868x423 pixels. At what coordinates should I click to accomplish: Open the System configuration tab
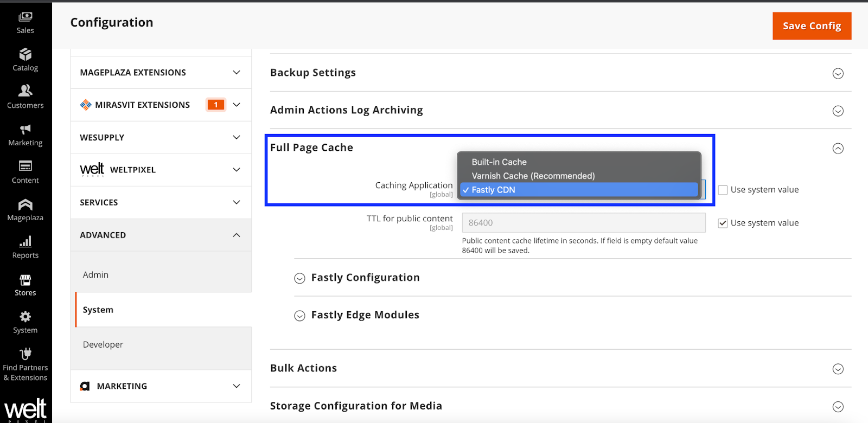click(163, 310)
